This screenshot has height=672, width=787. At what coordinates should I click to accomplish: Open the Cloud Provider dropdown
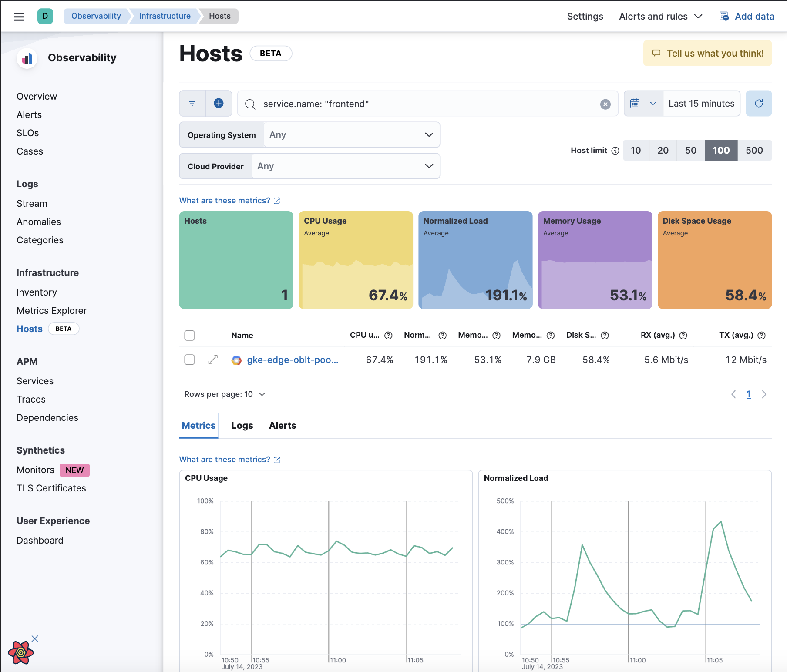point(346,166)
